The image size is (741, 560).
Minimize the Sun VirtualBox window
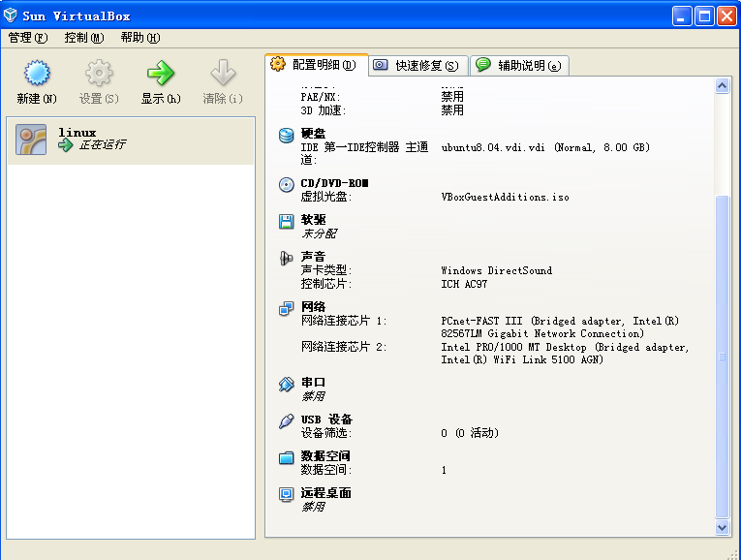coord(682,16)
